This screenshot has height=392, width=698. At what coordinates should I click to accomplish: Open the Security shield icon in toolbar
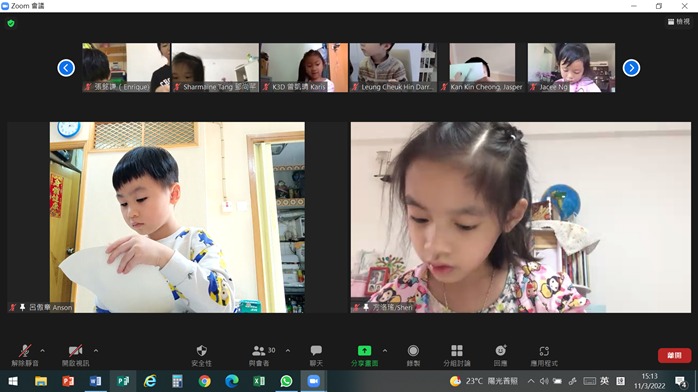(x=202, y=351)
